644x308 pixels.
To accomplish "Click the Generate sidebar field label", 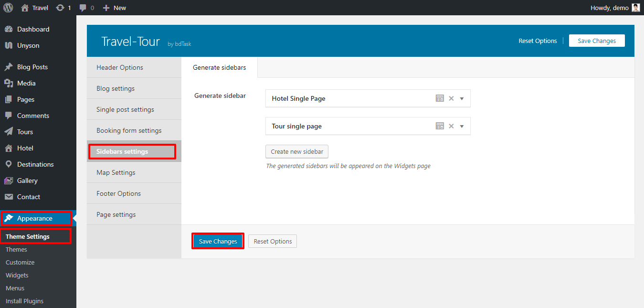I will pyautogui.click(x=220, y=96).
